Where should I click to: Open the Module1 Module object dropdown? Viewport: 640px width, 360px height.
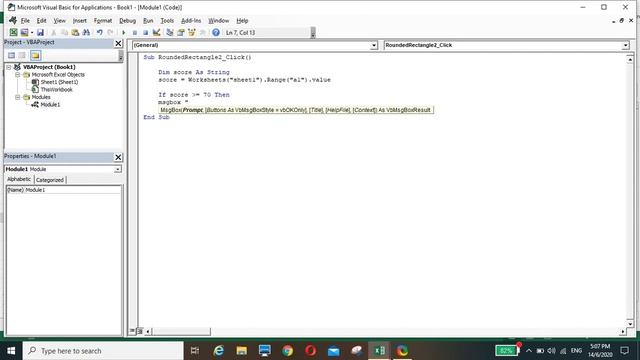pos(118,169)
